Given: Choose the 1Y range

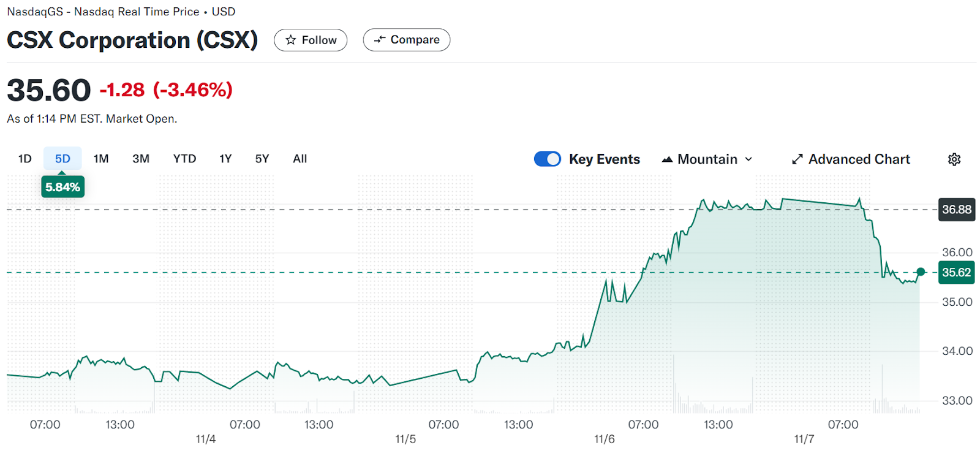Looking at the screenshot, I should pyautogui.click(x=225, y=159).
